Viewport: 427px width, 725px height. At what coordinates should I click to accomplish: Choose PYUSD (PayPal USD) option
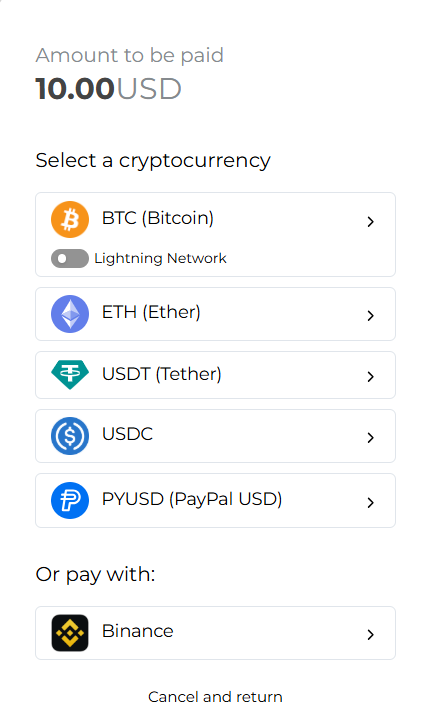[x=192, y=499]
